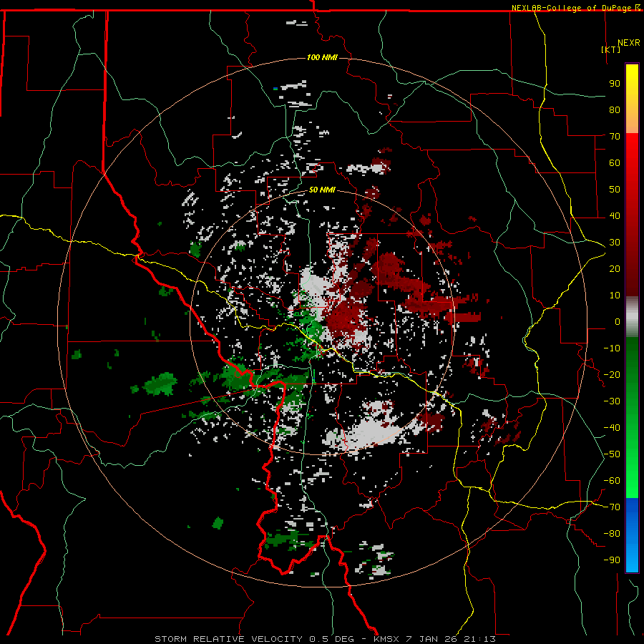This screenshot has width=644, height=644.
Task: Click the positive 70 knot scale label
Action: click(615, 137)
